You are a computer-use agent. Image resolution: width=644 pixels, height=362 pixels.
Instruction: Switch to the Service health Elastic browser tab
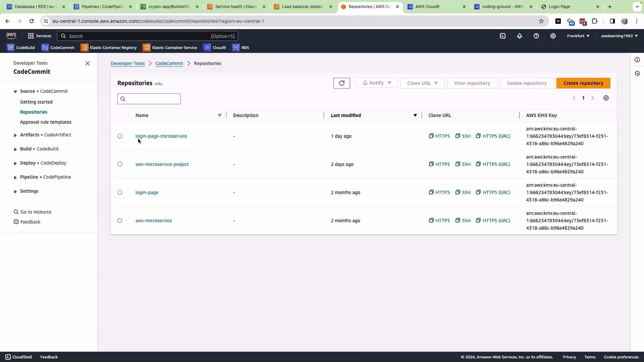click(236, 7)
